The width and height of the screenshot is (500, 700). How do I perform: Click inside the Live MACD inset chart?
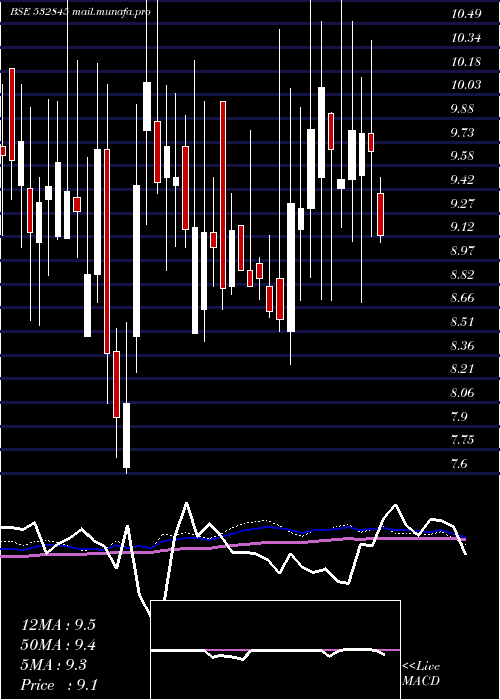pos(275,650)
